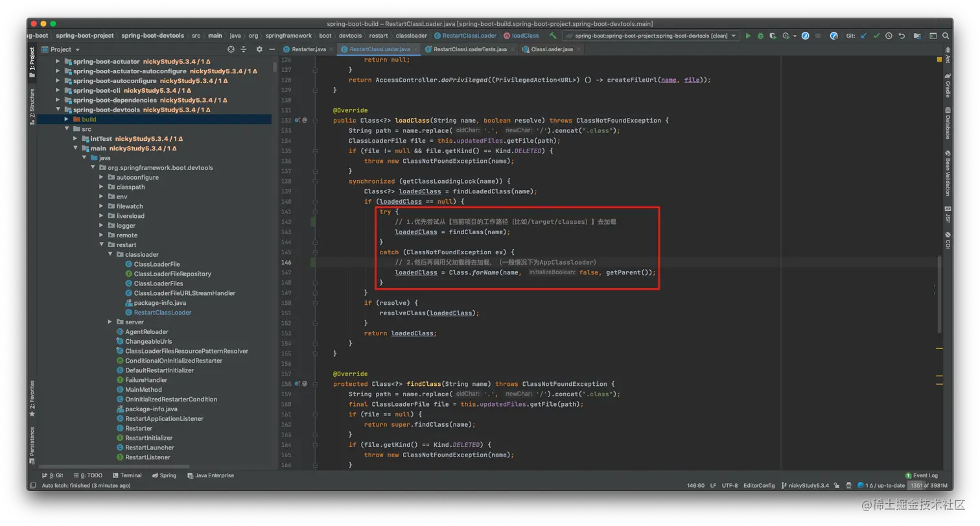Click the memory usage indicator in status bar
Image resolution: width=980 pixels, height=526 pixels.
point(927,485)
